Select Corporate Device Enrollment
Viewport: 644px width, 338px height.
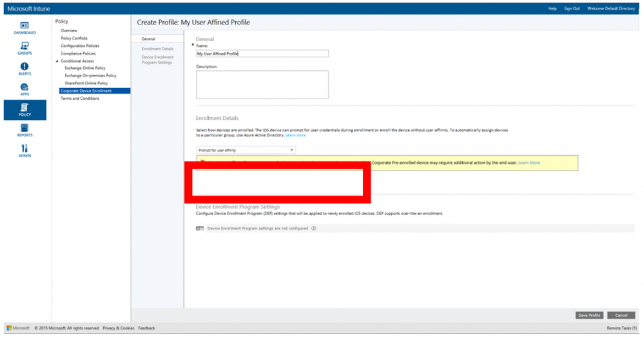click(95, 91)
